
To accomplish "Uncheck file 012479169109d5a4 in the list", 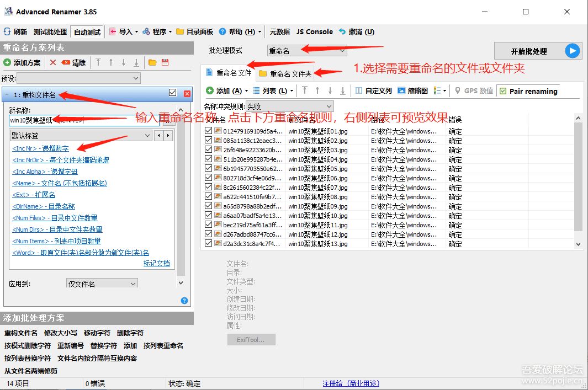I will pyautogui.click(x=208, y=131).
